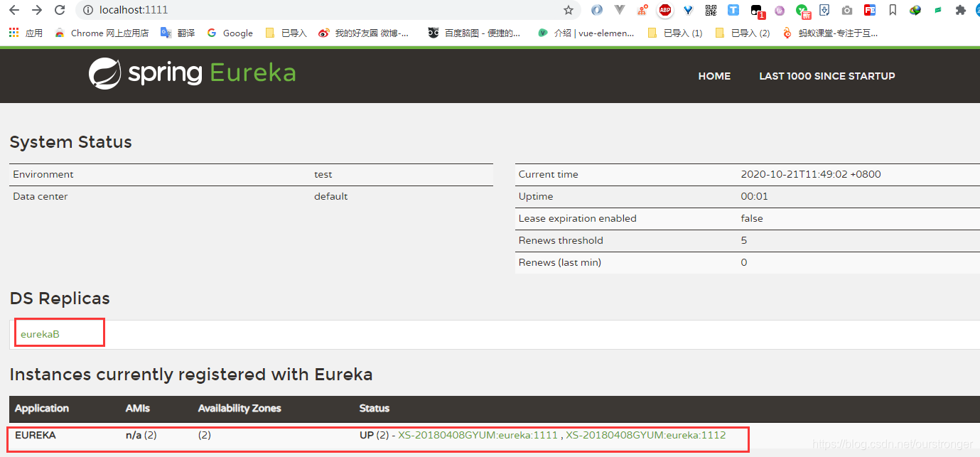980x457 pixels.
Task: Click the Application column header
Action: [x=42, y=408]
